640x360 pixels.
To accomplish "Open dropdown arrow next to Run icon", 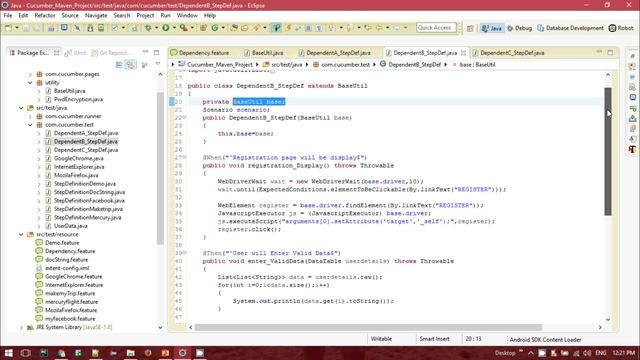I will pyautogui.click(x=174, y=28).
